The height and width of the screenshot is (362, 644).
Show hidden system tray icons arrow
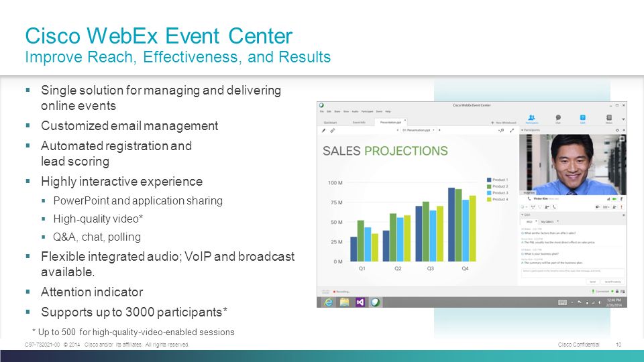coord(572,302)
